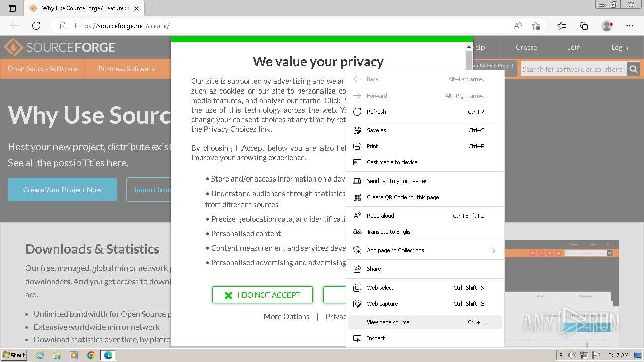Click Create Your Project Now button

(x=62, y=190)
